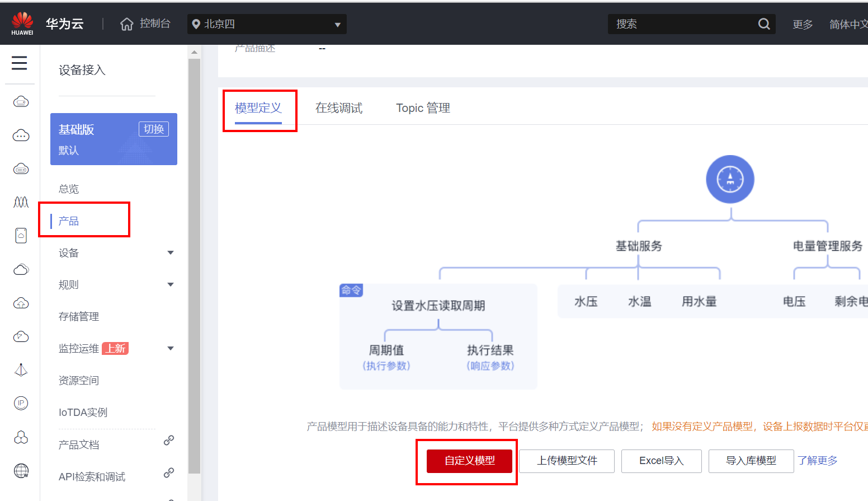Open the link icon beside 产品文档
This screenshot has height=501, width=868.
(168, 441)
